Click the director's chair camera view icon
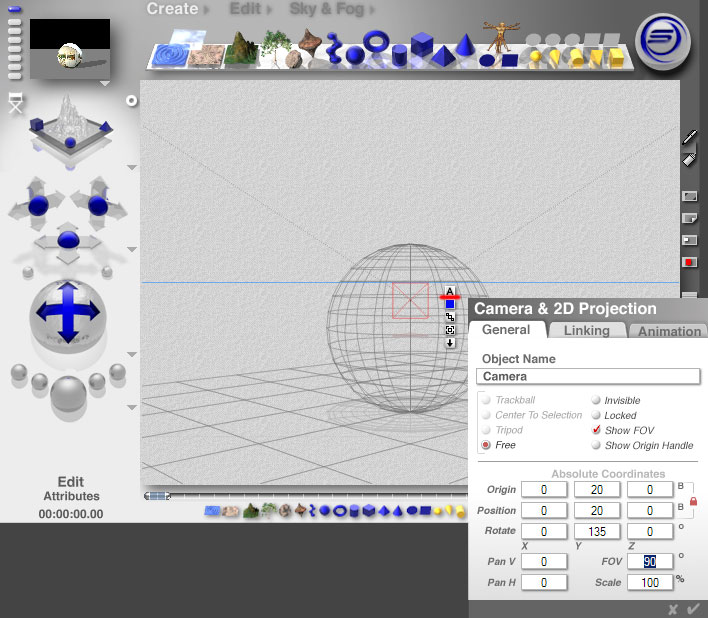The height and width of the screenshot is (618, 708). (15, 103)
